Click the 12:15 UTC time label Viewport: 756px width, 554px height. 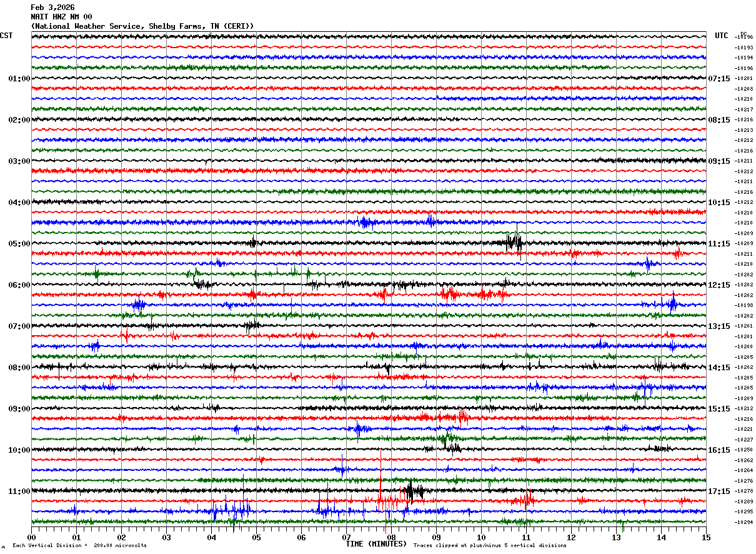(719, 285)
